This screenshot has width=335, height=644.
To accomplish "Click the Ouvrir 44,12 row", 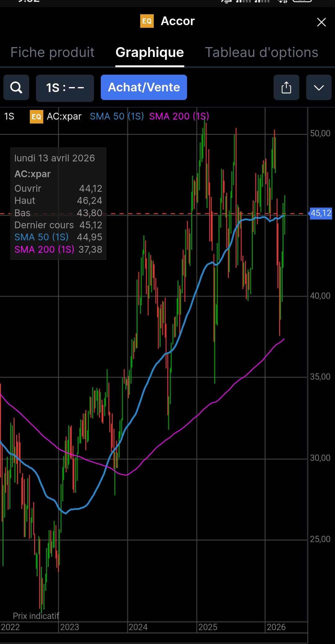I will click(x=58, y=188).
